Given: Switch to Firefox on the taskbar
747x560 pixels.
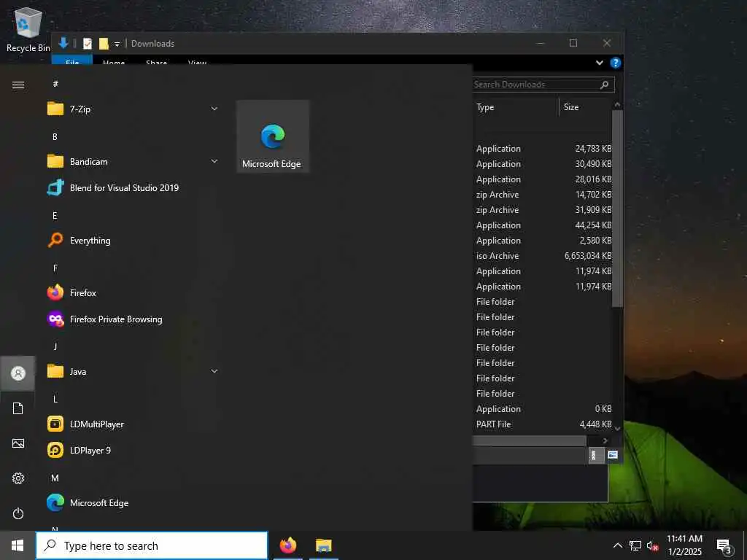Looking at the screenshot, I should point(287,545).
